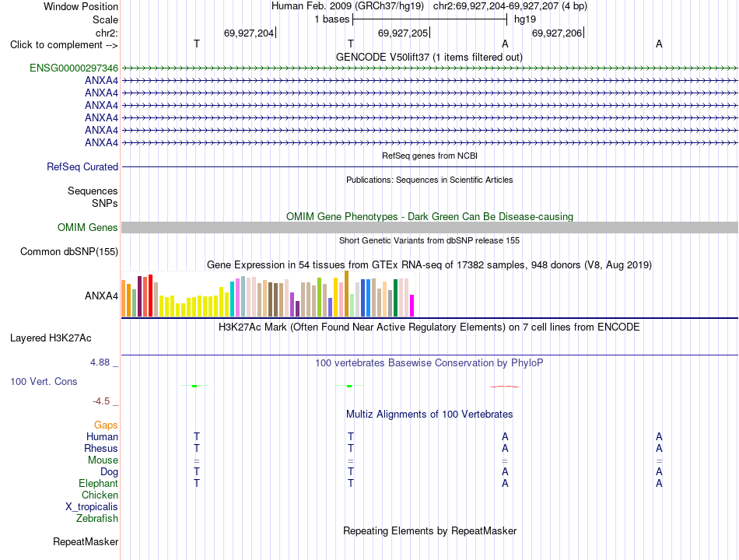
Task: Click the H3K27Ac Mark ENCODE track title
Action: pos(429,327)
